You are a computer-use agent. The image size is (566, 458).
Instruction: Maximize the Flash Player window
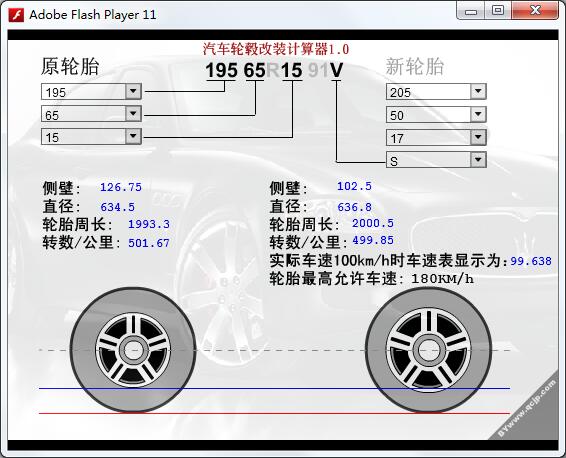click(497, 11)
